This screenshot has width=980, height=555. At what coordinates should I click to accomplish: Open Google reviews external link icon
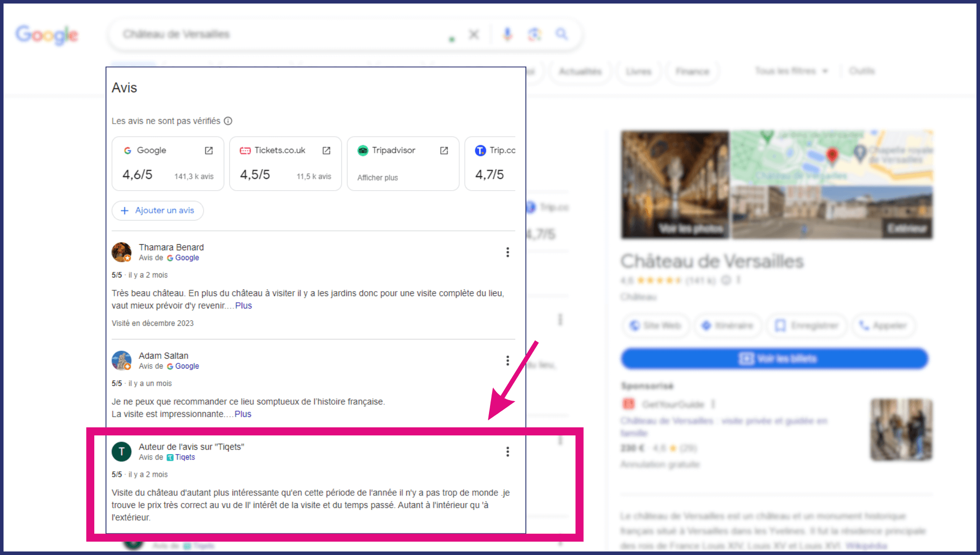(x=209, y=150)
